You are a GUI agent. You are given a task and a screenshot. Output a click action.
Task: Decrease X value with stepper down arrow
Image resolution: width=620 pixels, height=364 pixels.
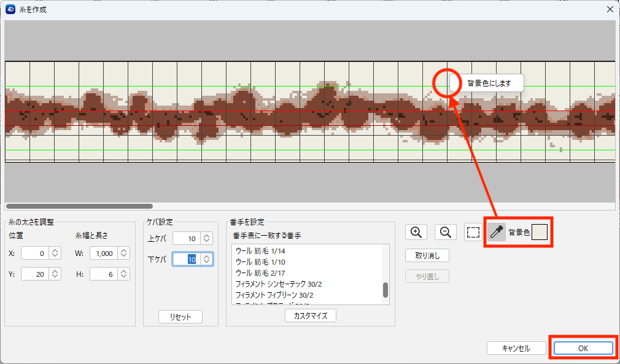pos(55,256)
